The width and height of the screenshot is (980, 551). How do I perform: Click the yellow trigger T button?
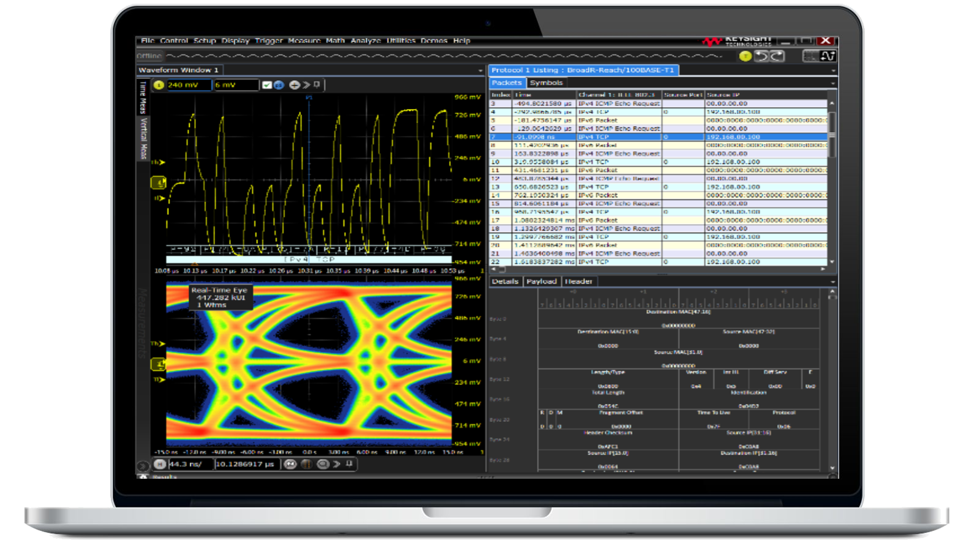[745, 56]
